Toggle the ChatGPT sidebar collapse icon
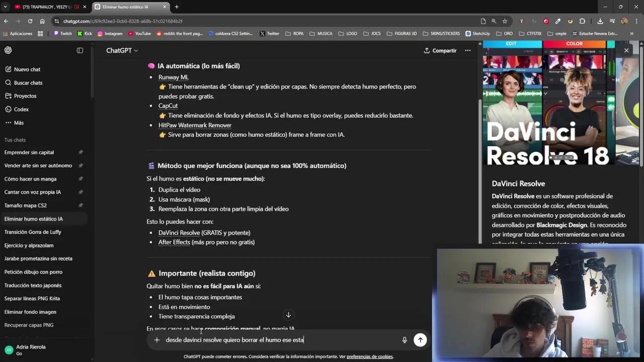 (x=79, y=50)
